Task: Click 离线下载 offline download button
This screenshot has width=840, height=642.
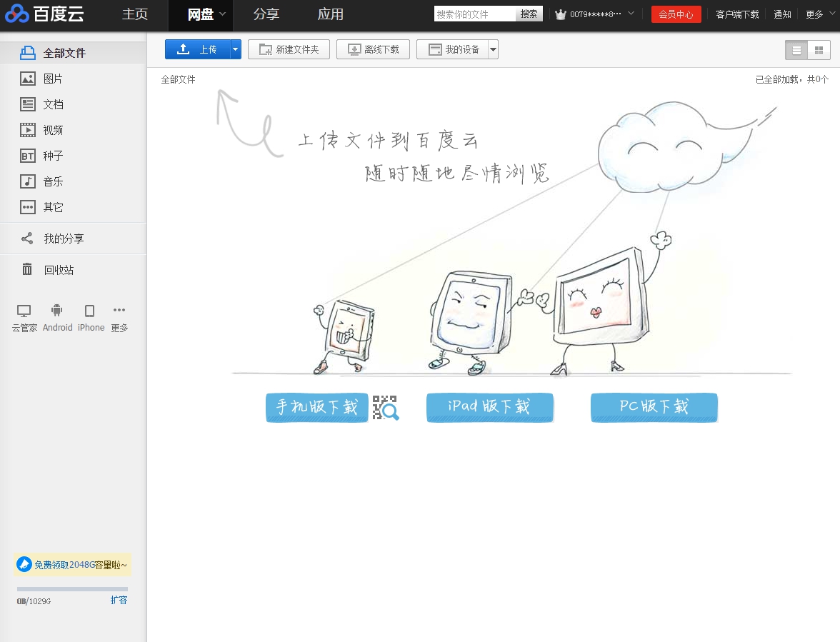Action: 373,49
